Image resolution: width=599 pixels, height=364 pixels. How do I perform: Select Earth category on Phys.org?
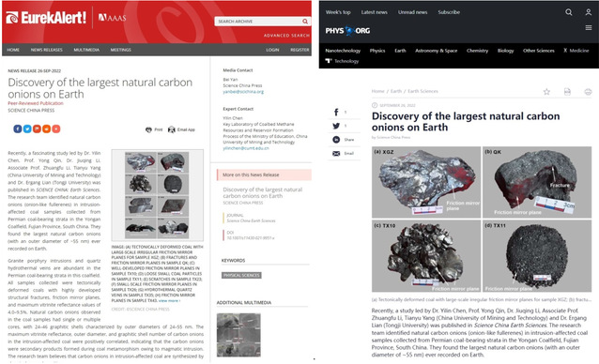[400, 51]
